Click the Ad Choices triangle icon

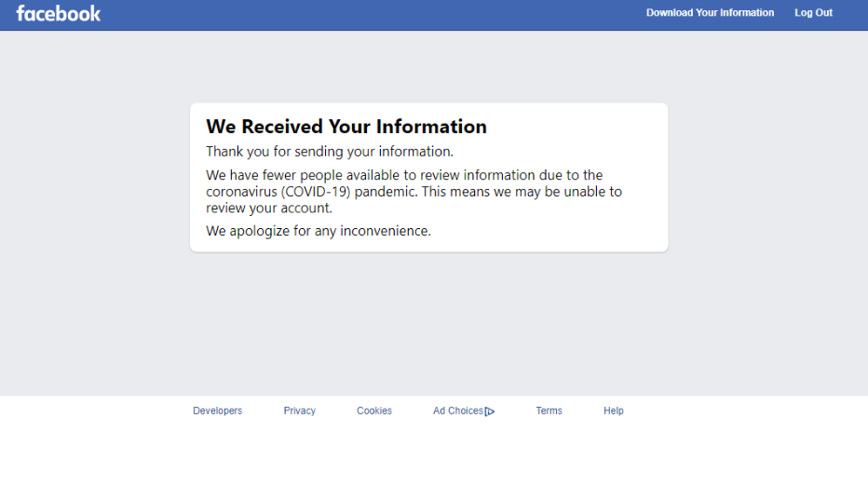pyautogui.click(x=490, y=412)
